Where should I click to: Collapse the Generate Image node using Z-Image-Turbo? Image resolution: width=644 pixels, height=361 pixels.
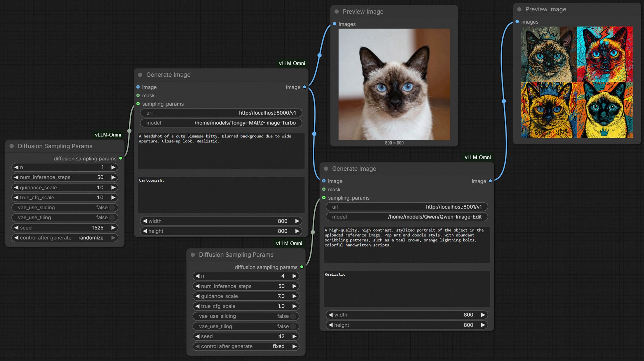tap(140, 75)
